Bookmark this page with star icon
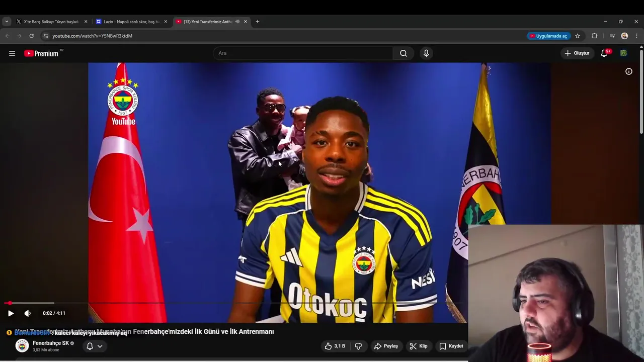Viewport: 644px width, 362px height. 578,36
